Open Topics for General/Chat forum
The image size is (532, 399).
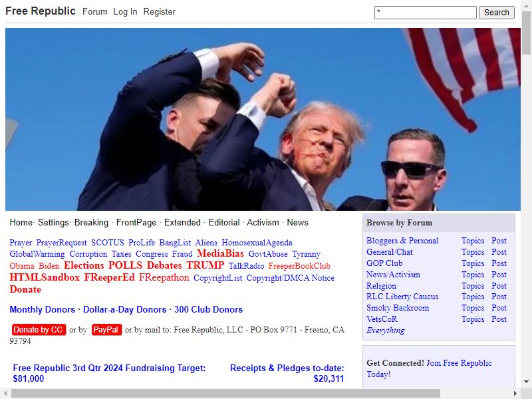[x=473, y=252]
